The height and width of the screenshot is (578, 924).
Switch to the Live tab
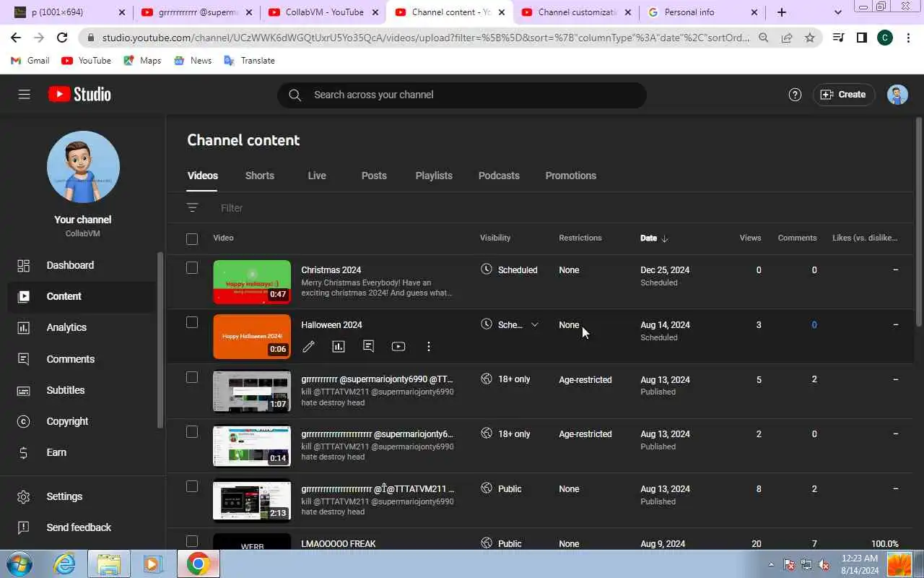pos(317,176)
